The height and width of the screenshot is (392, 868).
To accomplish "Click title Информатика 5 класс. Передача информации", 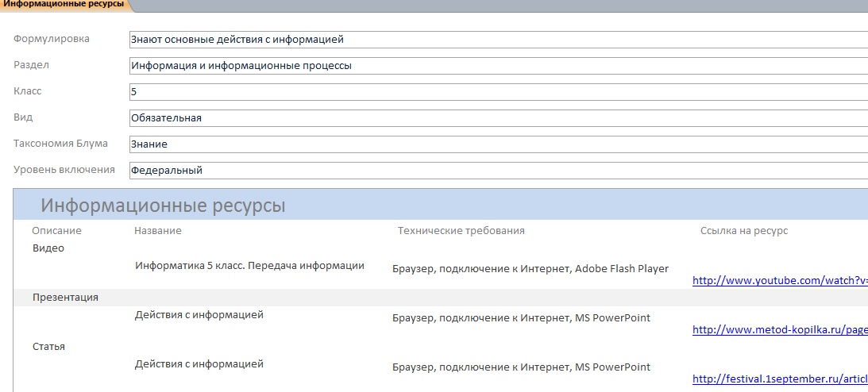I will tap(249, 265).
